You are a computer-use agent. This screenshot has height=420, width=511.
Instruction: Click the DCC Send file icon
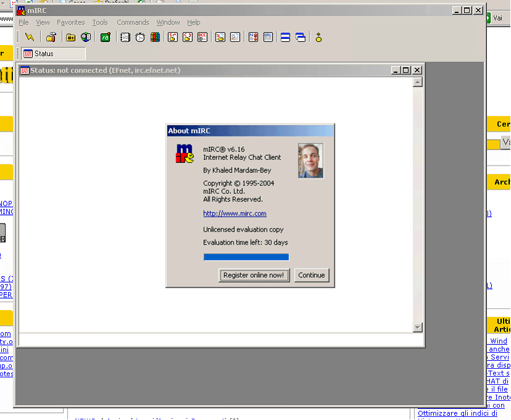pos(173,37)
